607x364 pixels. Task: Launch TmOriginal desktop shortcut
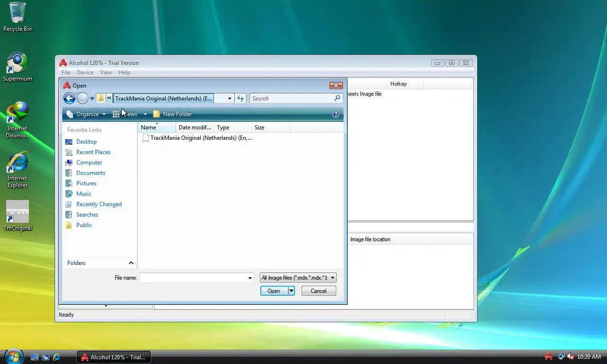[17, 216]
